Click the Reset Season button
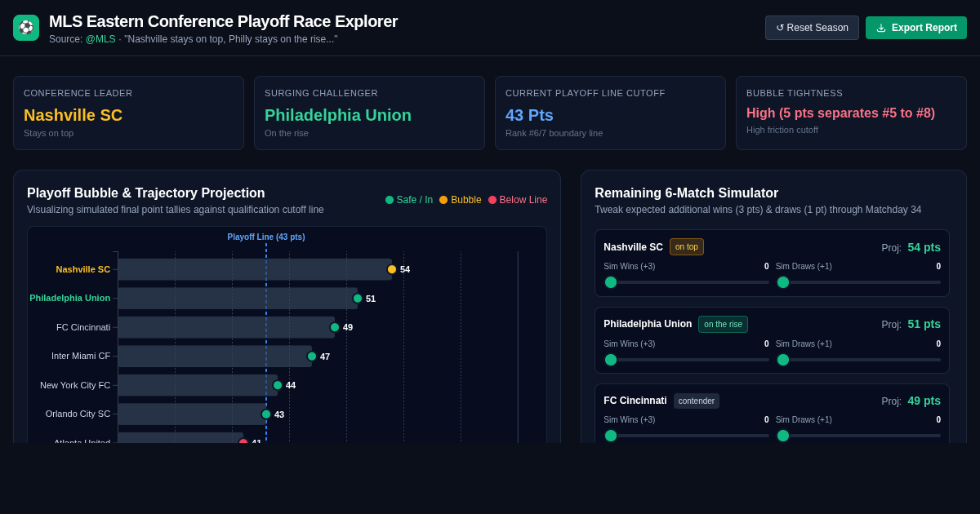Image resolution: width=980 pixels, height=514 pixels. (x=812, y=28)
